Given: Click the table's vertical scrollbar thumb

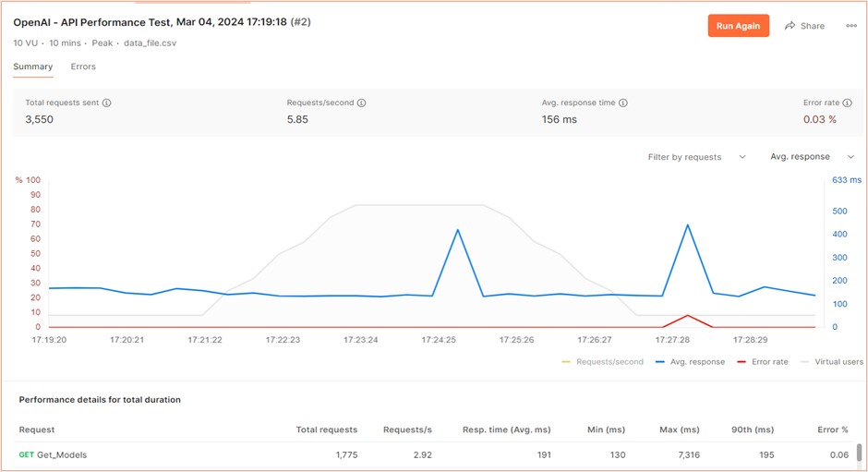Looking at the screenshot, I should click(859, 452).
